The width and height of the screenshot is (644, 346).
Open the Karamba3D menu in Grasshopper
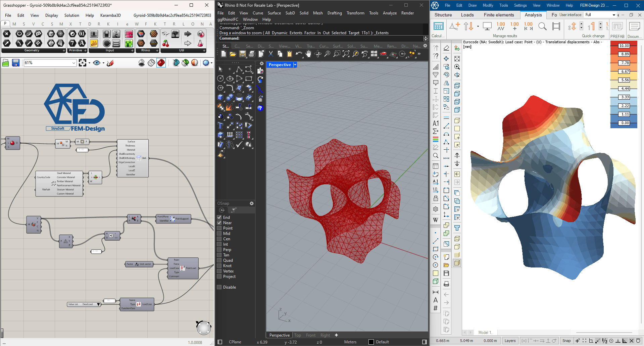point(110,15)
